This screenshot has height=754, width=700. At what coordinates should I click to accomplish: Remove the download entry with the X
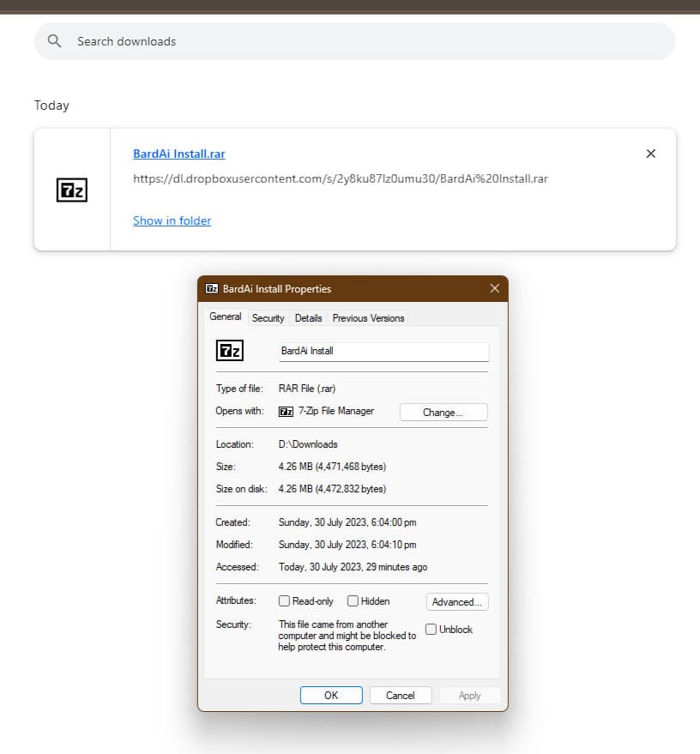tap(651, 154)
